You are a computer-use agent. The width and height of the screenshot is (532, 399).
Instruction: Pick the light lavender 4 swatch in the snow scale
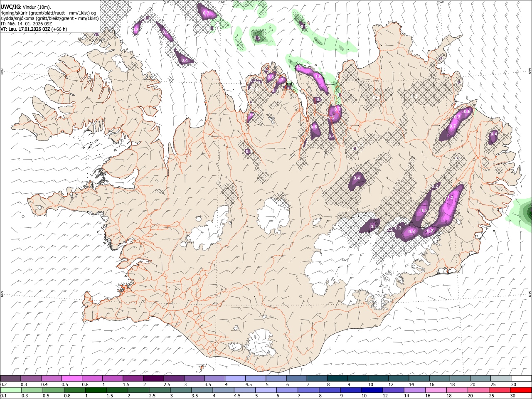click(x=235, y=379)
